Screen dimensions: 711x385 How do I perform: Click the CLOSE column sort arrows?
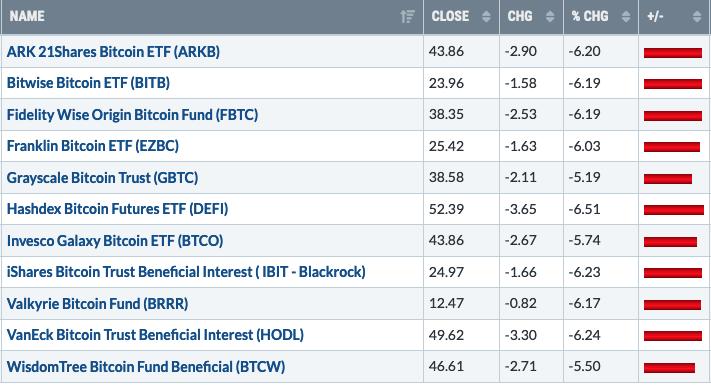[486, 17]
